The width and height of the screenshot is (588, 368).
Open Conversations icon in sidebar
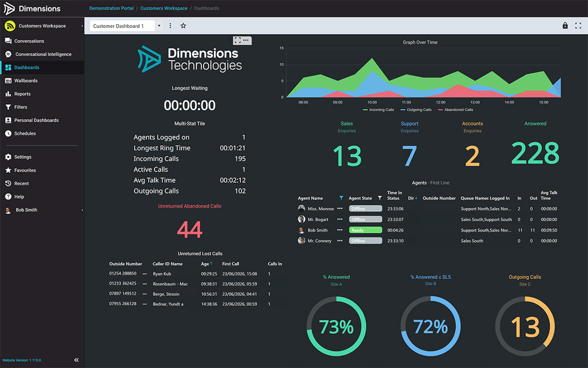click(x=8, y=41)
